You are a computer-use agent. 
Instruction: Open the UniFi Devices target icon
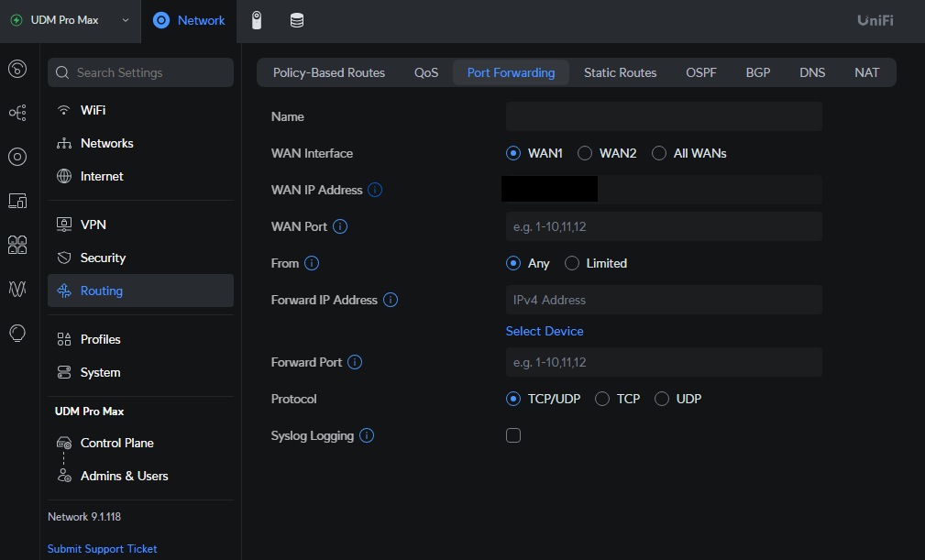coord(17,157)
